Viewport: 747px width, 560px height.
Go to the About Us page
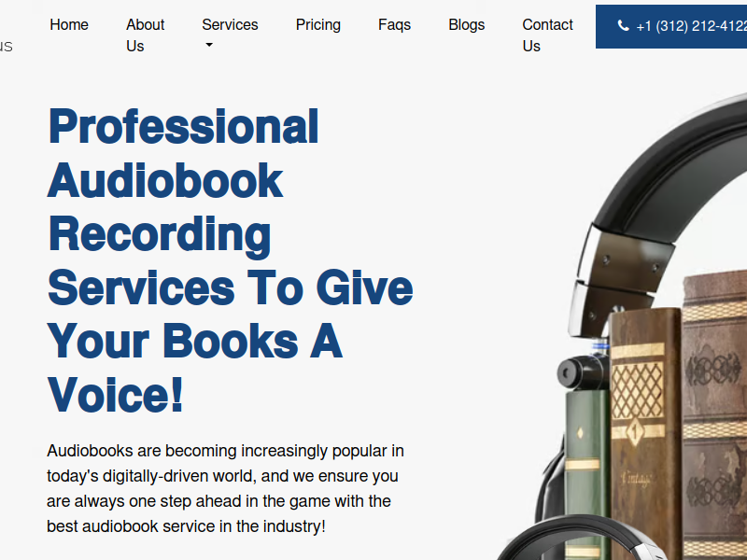(x=146, y=35)
